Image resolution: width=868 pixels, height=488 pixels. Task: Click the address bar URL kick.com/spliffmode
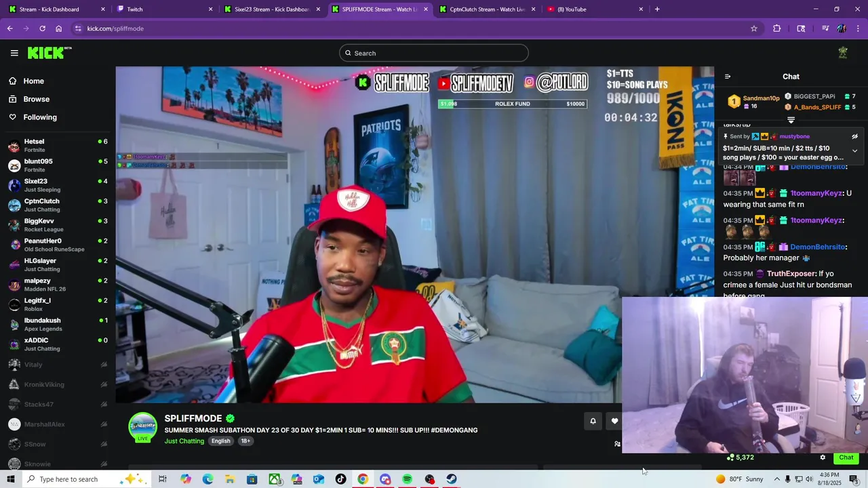pyautogui.click(x=115, y=28)
